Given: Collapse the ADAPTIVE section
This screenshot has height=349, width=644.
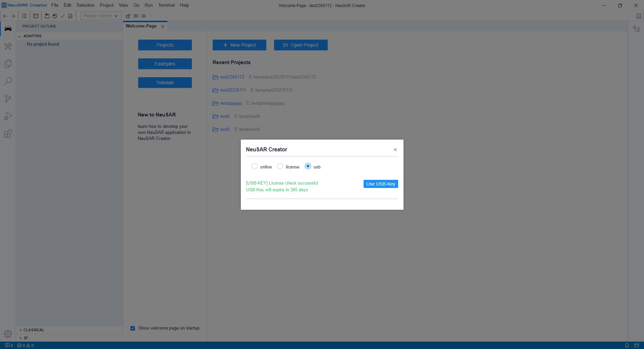Looking at the screenshot, I should [19, 36].
